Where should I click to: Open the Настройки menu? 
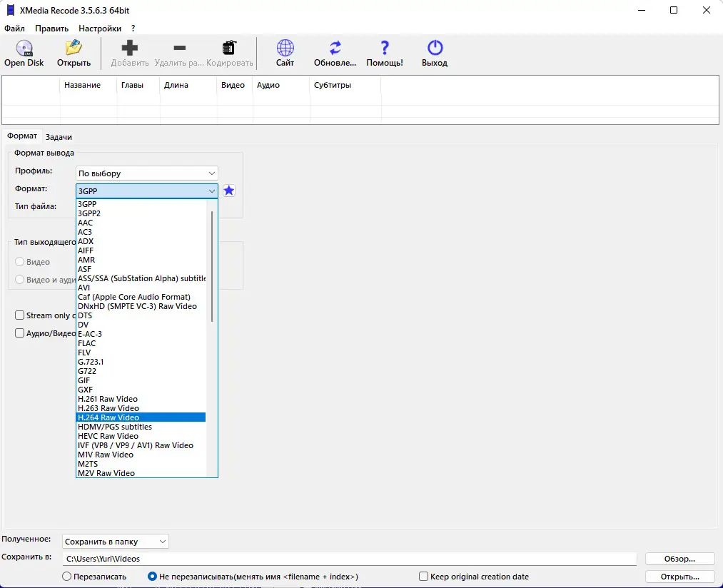[100, 28]
